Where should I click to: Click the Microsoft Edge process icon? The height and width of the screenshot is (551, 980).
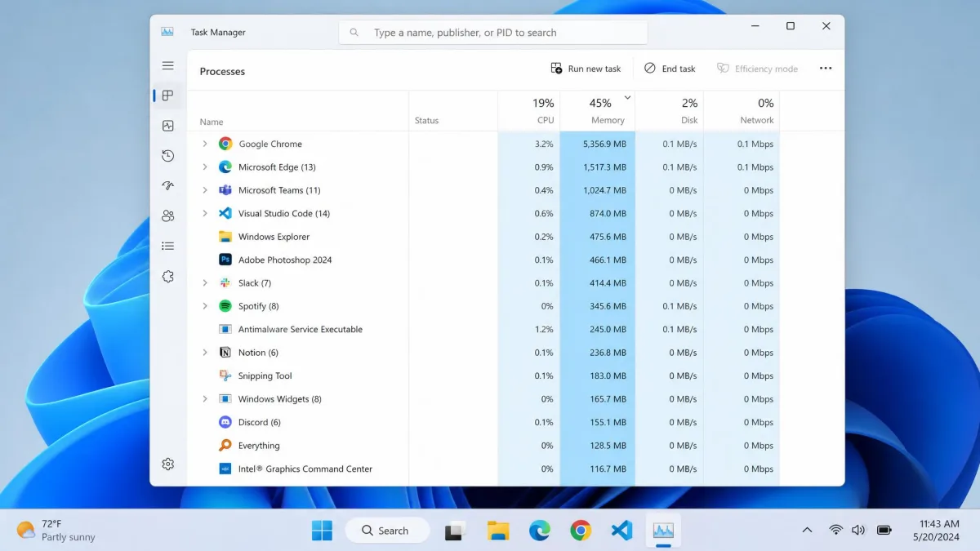[x=225, y=167]
